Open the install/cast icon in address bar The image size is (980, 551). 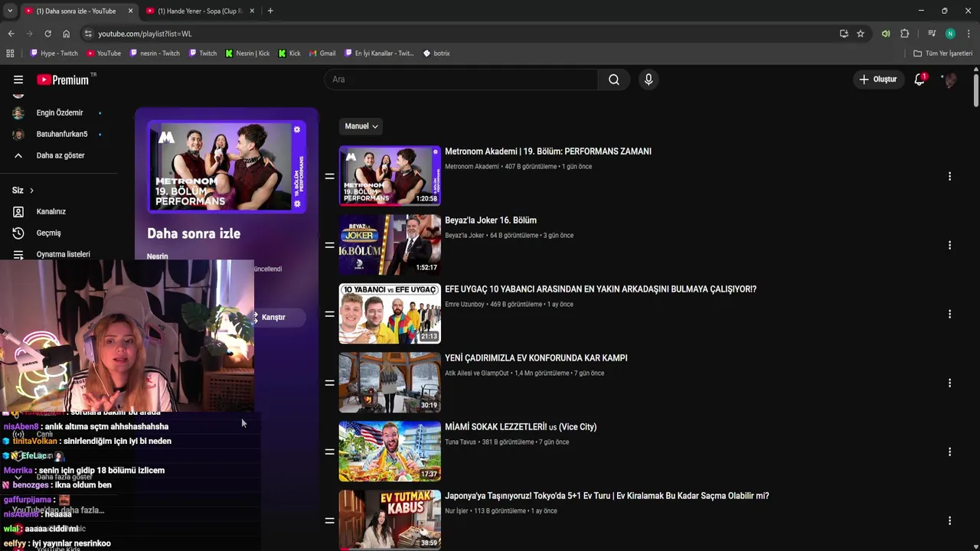(x=844, y=34)
